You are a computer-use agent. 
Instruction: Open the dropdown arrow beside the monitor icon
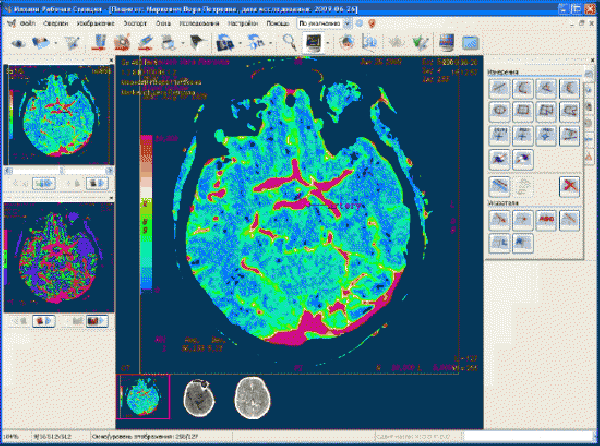tap(327, 42)
